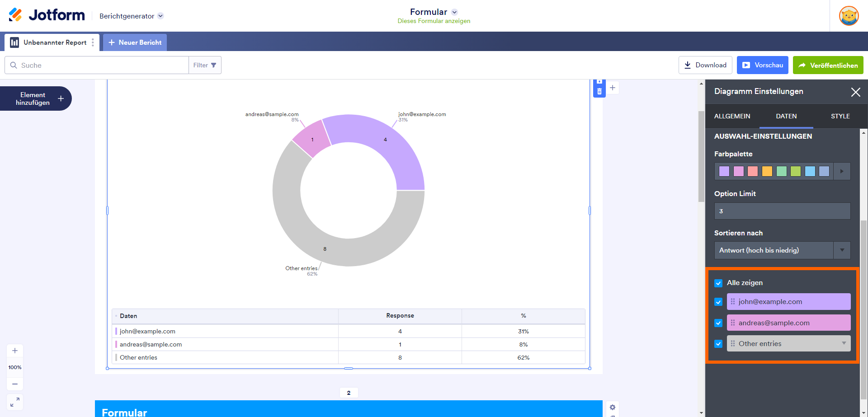Toggle the Other entries checkbox

718,344
